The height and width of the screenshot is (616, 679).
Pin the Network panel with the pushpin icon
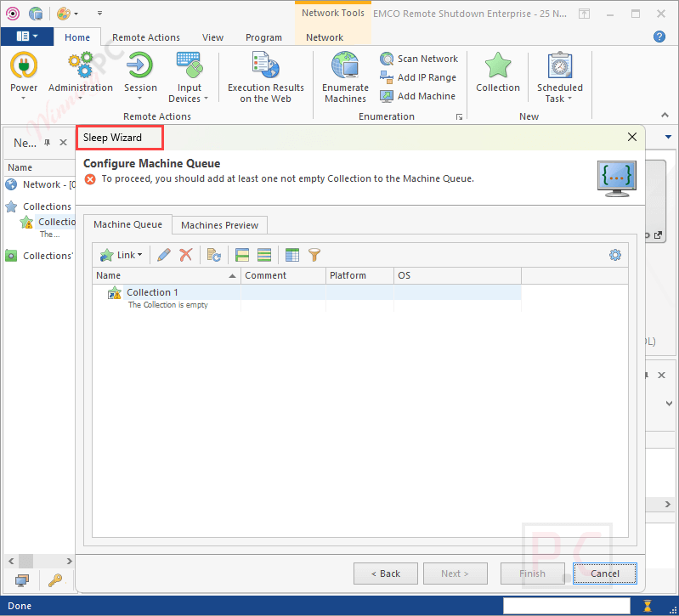pos(48,143)
